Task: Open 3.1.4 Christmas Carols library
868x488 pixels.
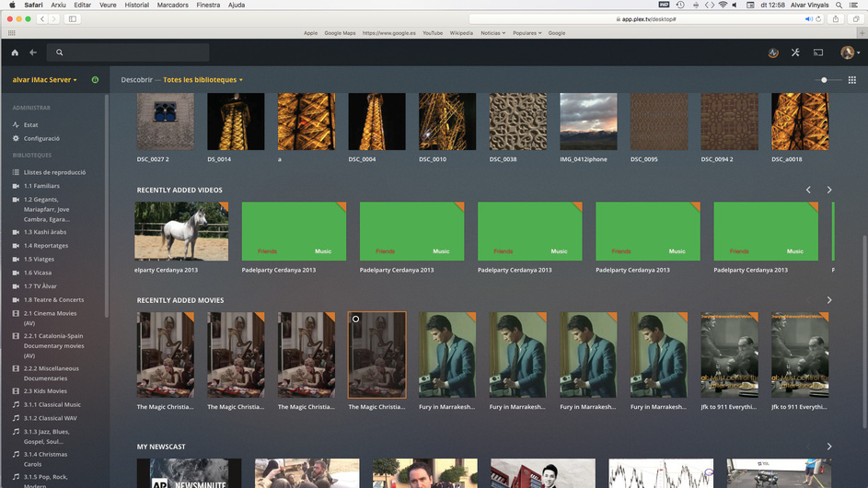Action: (45, 459)
